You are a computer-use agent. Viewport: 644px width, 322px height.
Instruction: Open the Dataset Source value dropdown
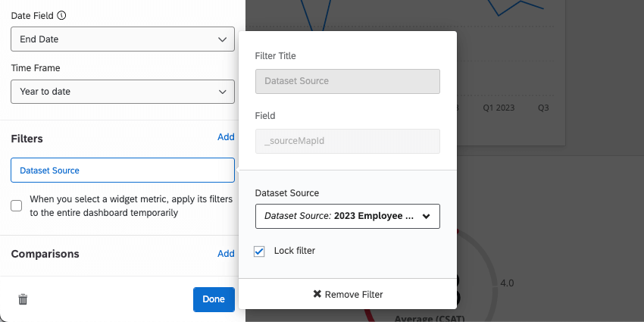point(348,216)
